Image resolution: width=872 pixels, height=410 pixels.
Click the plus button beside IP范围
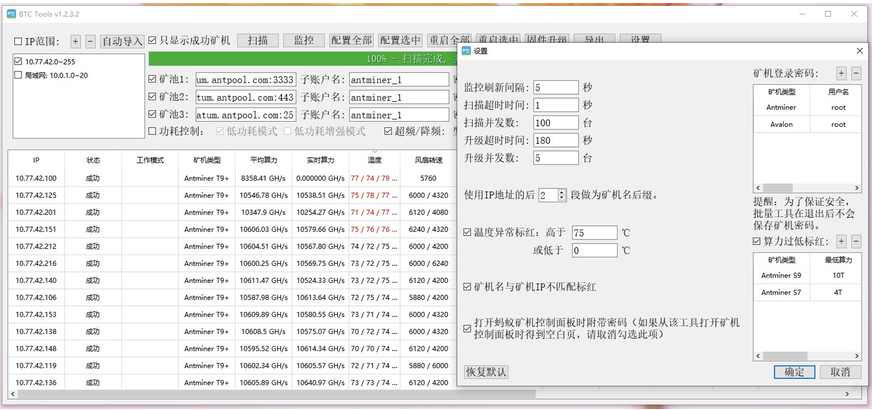point(75,41)
